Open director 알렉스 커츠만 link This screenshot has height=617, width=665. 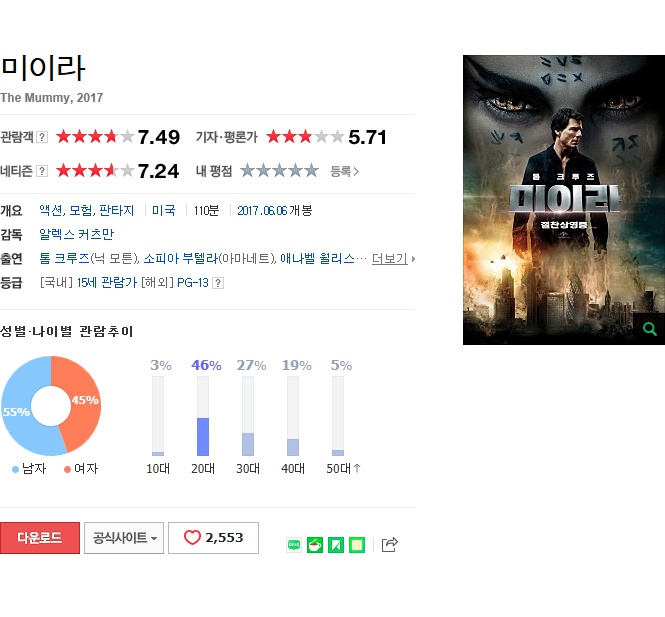pos(76,234)
